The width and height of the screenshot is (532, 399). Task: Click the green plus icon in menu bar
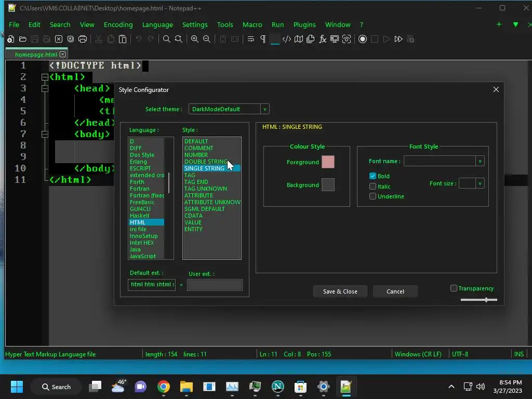[x=499, y=24]
